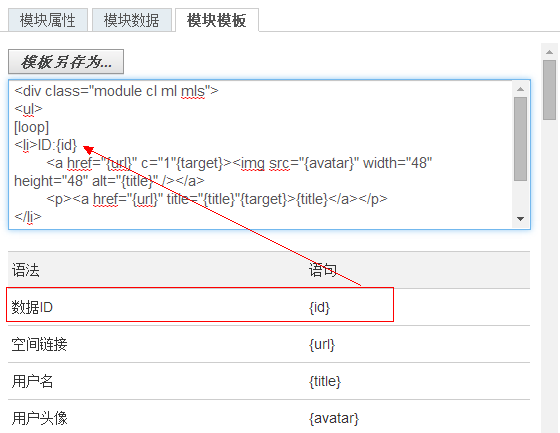Click the <div class="module cl ml mls"> line
Screen dimensions: 560x433
tap(116, 91)
